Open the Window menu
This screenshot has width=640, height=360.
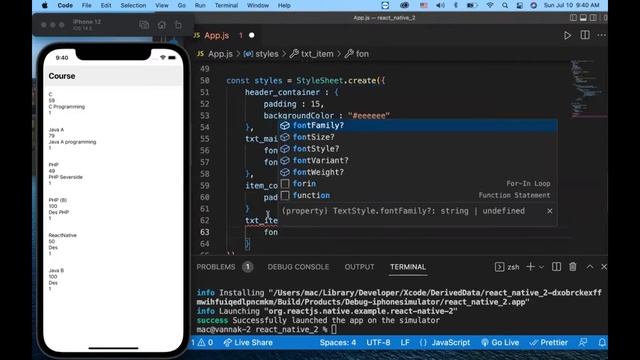[258, 5]
